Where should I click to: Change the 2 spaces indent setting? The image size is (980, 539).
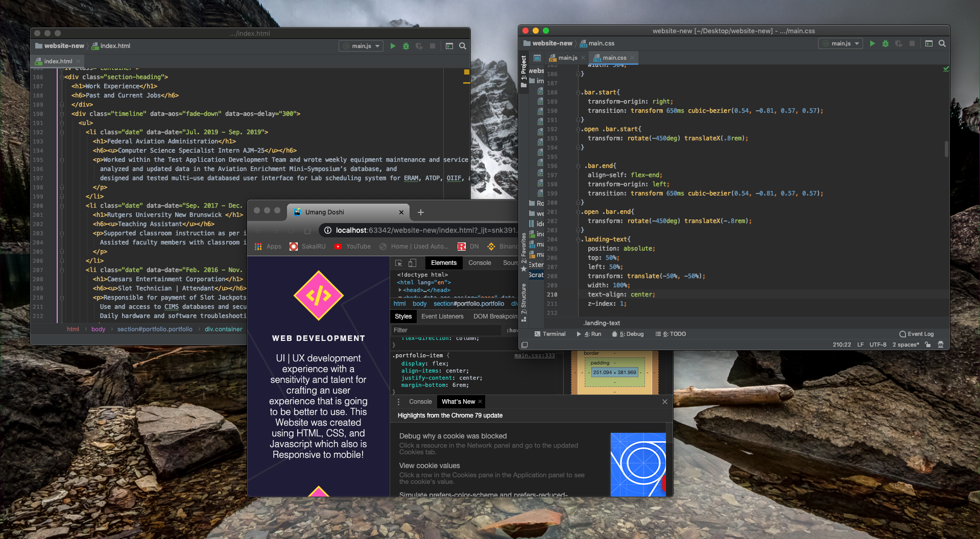905,345
